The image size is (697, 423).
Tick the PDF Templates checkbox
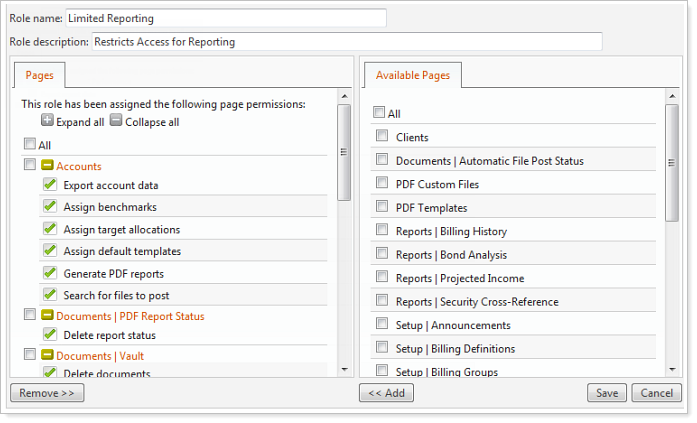381,208
